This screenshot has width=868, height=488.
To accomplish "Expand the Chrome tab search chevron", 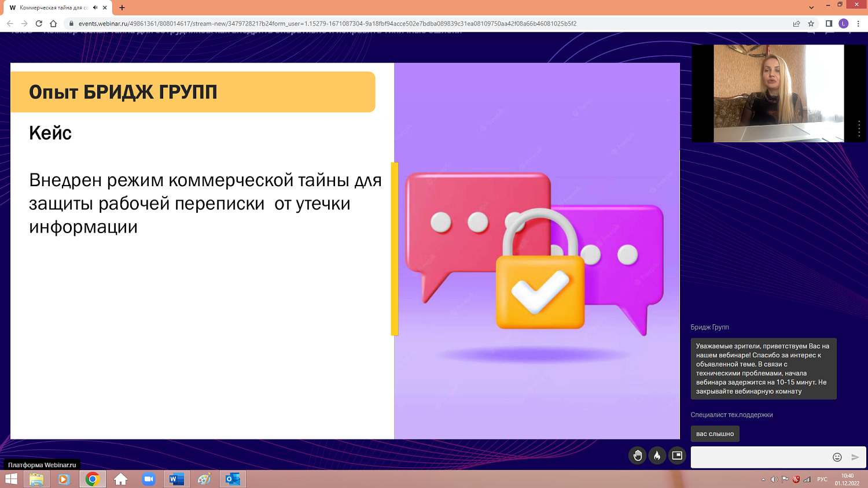I will coord(811,8).
